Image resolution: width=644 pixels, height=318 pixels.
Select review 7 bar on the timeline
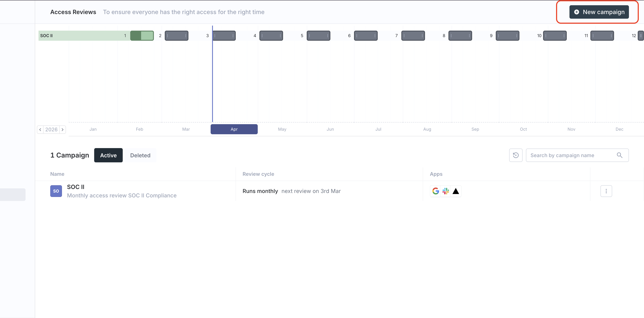point(413,36)
